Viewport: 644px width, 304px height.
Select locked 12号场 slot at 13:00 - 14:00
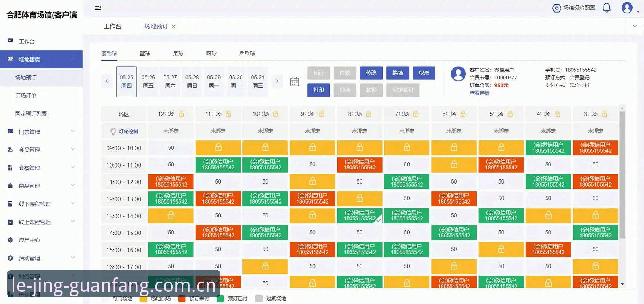171,215
